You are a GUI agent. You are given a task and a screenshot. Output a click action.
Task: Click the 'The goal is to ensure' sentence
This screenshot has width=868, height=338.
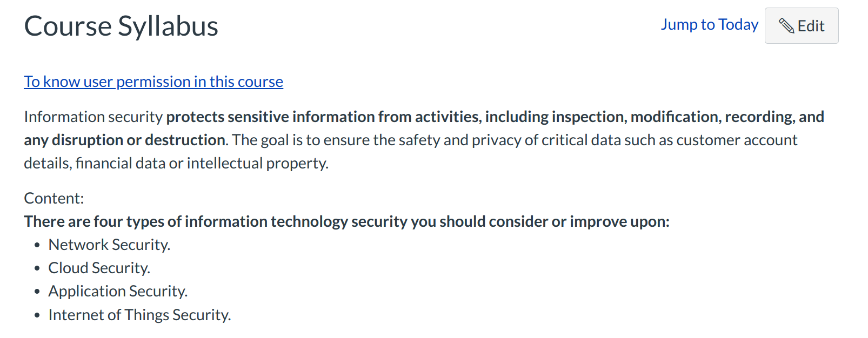(515, 140)
